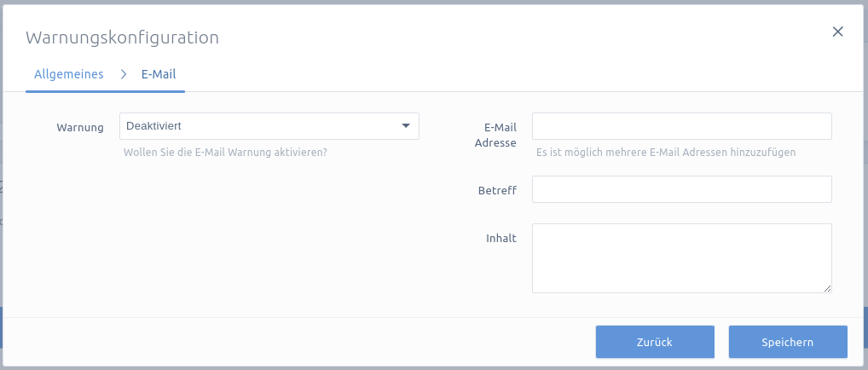Click hint about adding multiple E-Mail addresses
Image resolution: width=868 pixels, height=370 pixels.
[666, 153]
